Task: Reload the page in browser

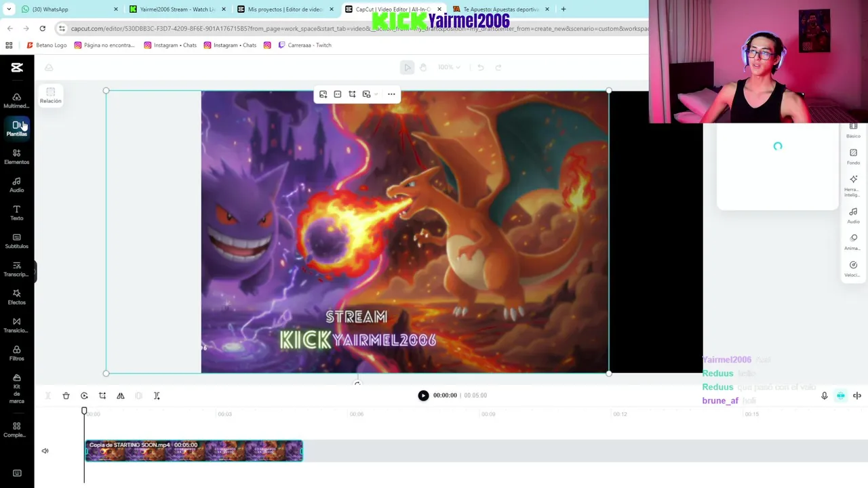Action: [x=42, y=28]
